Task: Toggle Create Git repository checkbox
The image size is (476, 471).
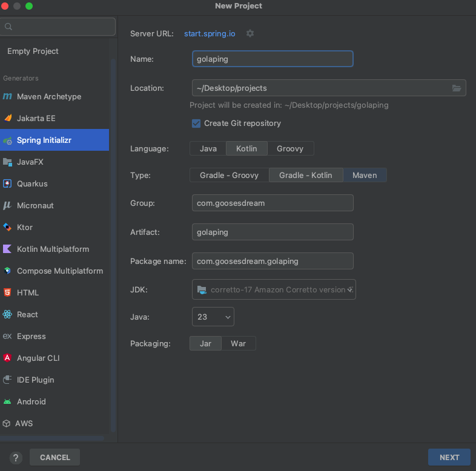Action: pyautogui.click(x=196, y=124)
